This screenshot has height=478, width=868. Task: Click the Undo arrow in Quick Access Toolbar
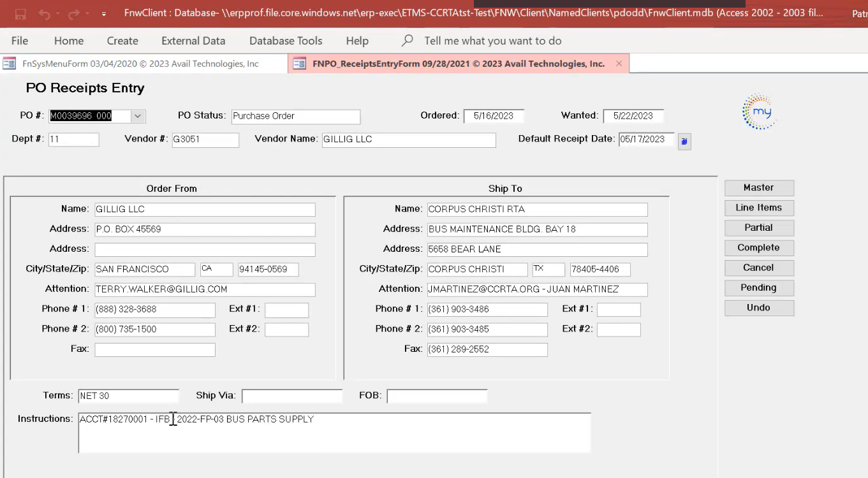pos(43,13)
